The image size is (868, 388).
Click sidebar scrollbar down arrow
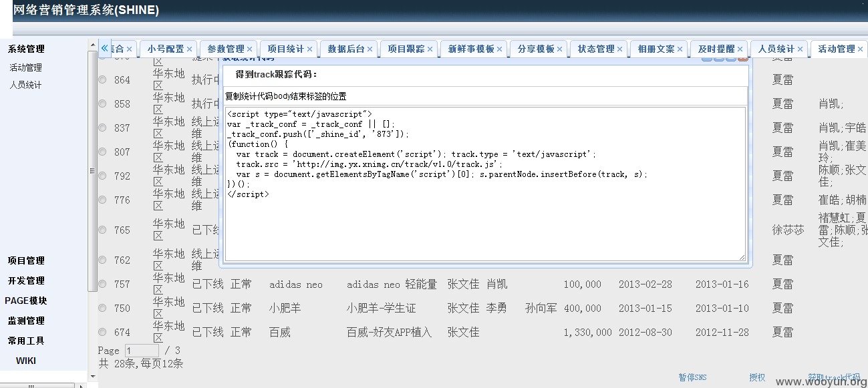(x=92, y=377)
